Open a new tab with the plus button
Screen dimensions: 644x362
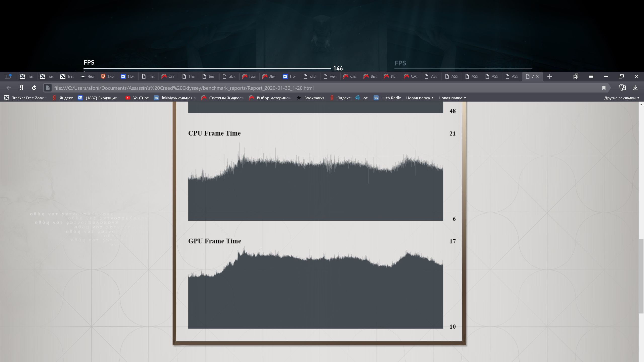pos(550,76)
